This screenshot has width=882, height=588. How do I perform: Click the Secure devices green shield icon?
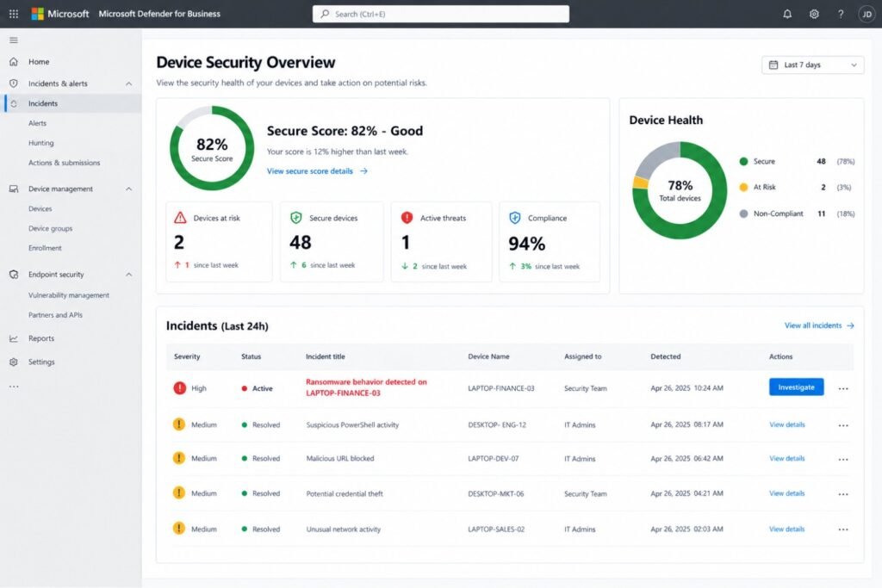click(296, 218)
